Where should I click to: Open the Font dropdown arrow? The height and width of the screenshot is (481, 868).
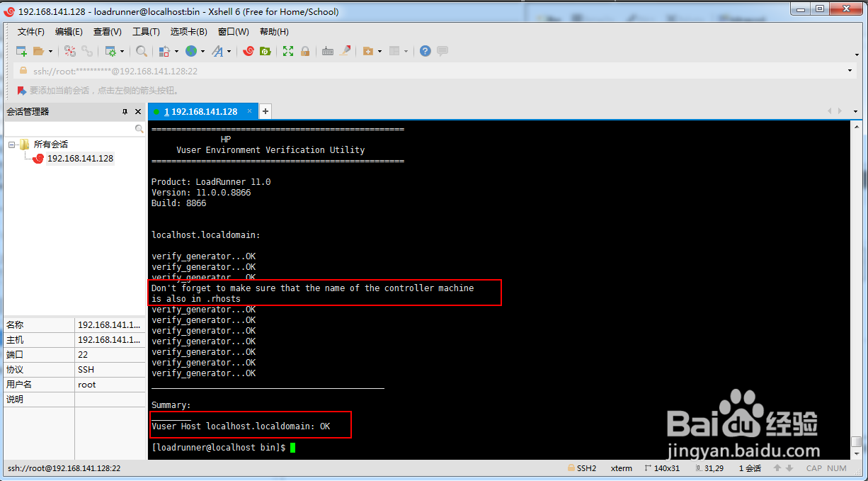[229, 51]
